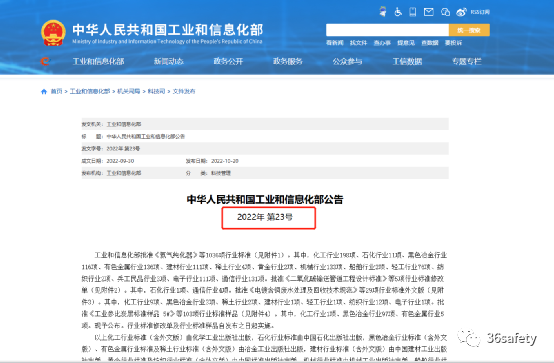Click 2022年 第23号 beneath the bold heading
The image size is (554, 363).
[265, 217]
